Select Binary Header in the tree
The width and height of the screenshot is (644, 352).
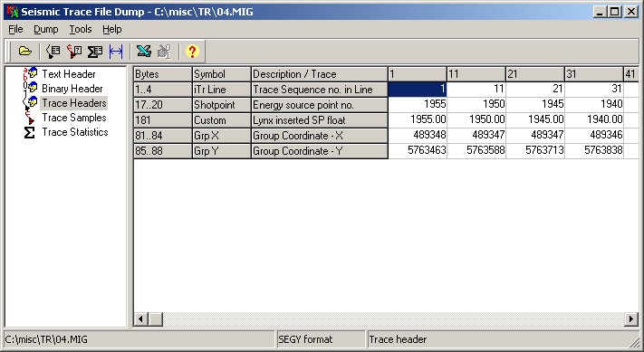pyautogui.click(x=72, y=89)
